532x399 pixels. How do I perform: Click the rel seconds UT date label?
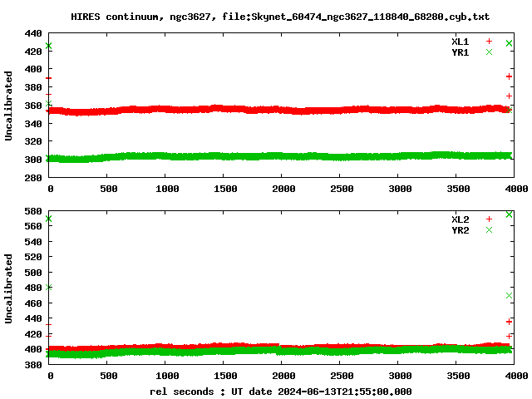click(281, 392)
